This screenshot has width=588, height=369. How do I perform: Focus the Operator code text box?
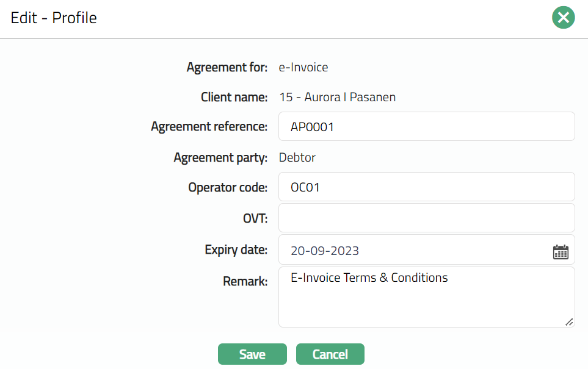tap(426, 187)
